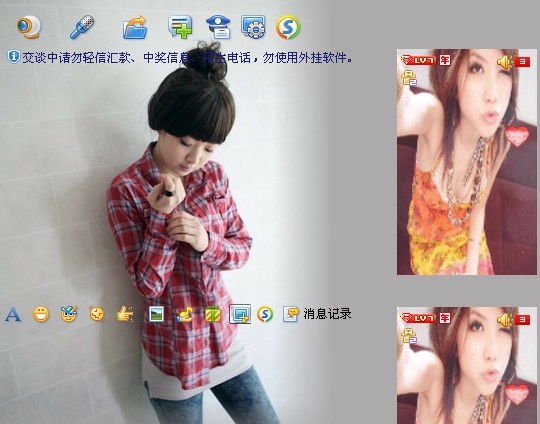Viewport: 540px width, 424px height.
Task: Click the red heart on bottom profile picture
Action: 517,394
